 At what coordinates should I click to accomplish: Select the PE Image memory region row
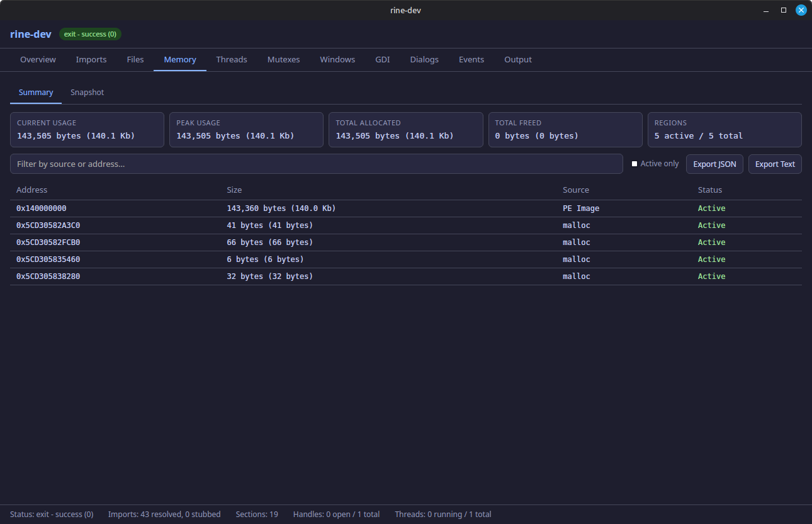[x=252, y=208]
